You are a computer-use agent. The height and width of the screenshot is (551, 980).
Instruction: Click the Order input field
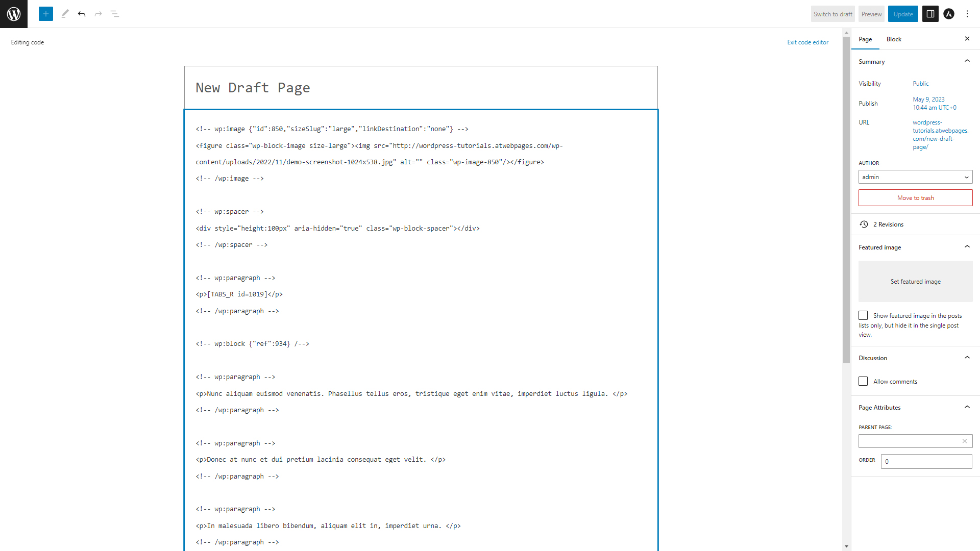click(927, 461)
